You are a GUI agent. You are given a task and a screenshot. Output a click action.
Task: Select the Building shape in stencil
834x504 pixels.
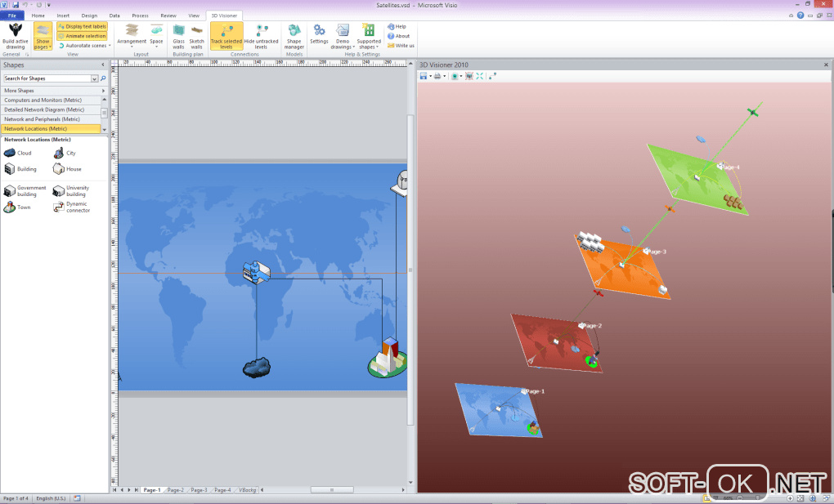pyautogui.click(x=20, y=169)
